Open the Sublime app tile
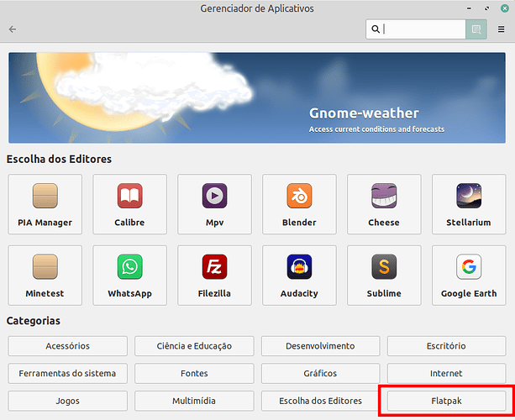Viewport: 515px width, 420px height. click(384, 275)
